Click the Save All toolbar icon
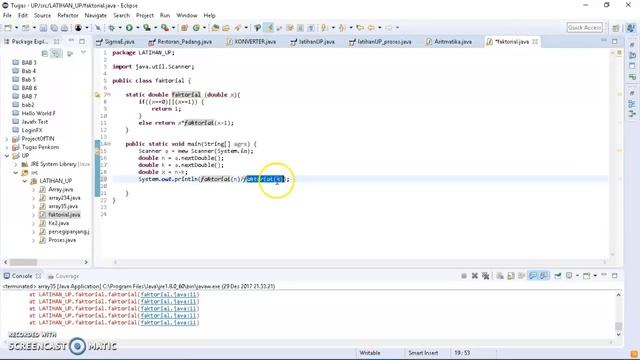 [54, 28]
